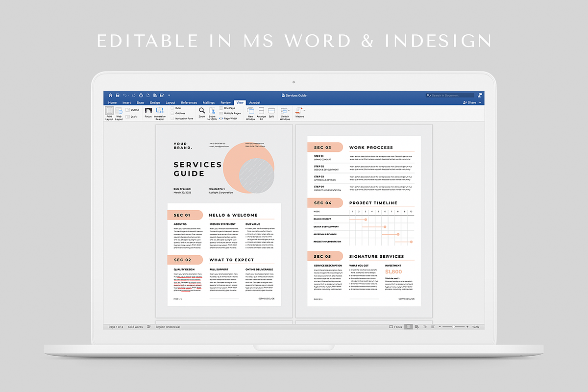Viewport: 588px width, 392px height.
Task: Enable the Navigation Pane checkbox
Action: pos(172,119)
